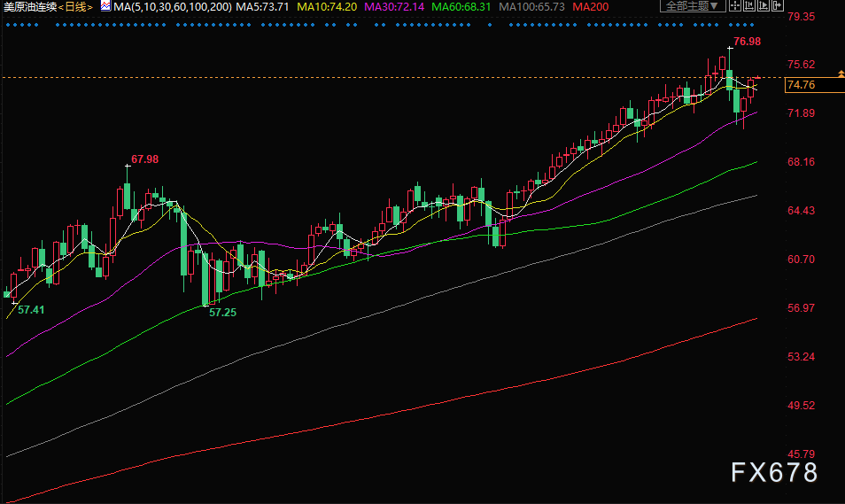Click the 57.25 low price label

[x=222, y=312]
